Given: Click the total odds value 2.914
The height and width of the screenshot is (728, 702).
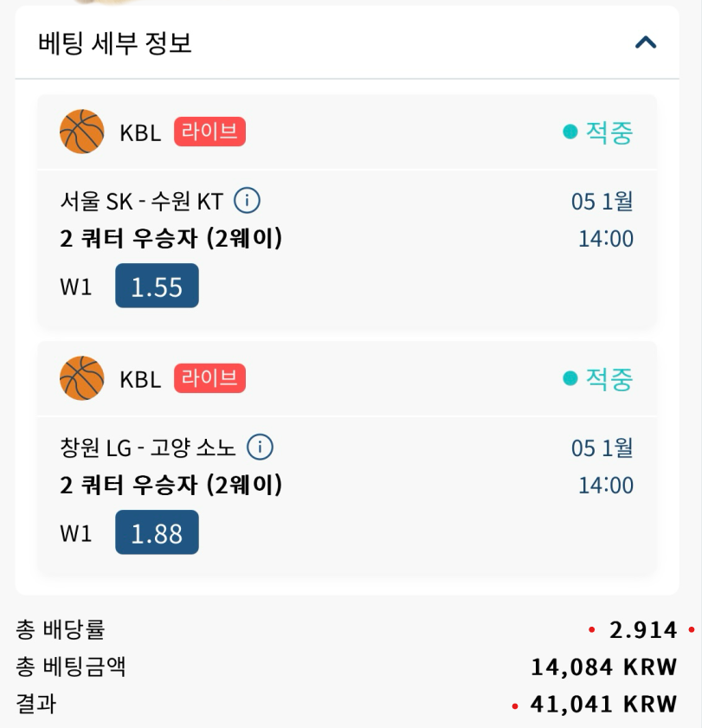Looking at the screenshot, I should click(643, 630).
